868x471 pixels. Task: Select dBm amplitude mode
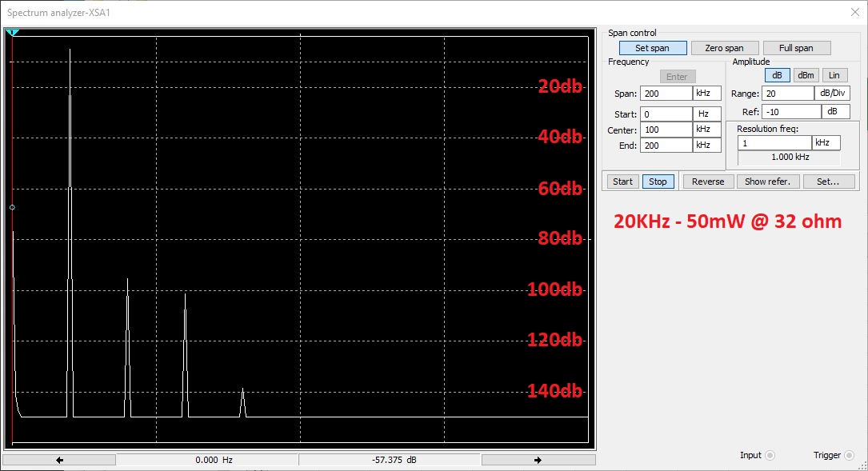806,75
